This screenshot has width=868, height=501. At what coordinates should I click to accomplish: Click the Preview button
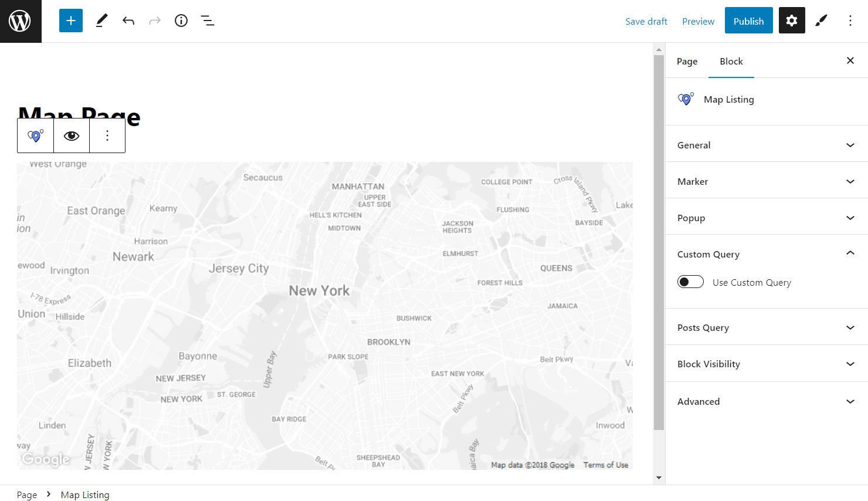pos(698,21)
